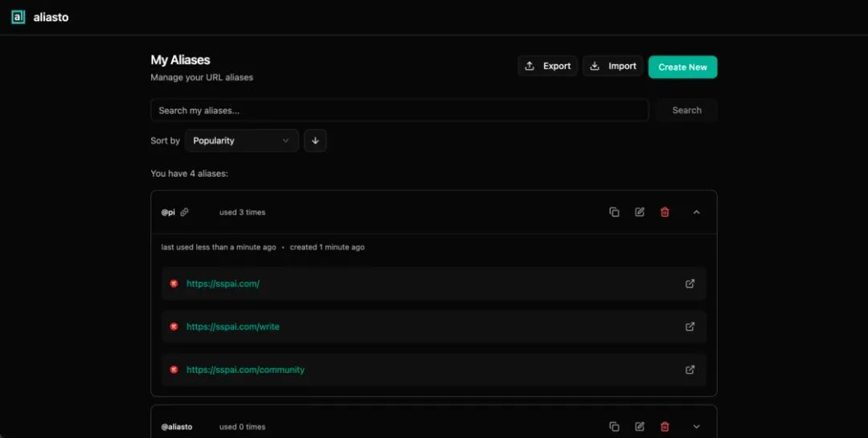The width and height of the screenshot is (868, 438).
Task: Click favicon beside https://sspai.com/write
Action: pyautogui.click(x=174, y=327)
